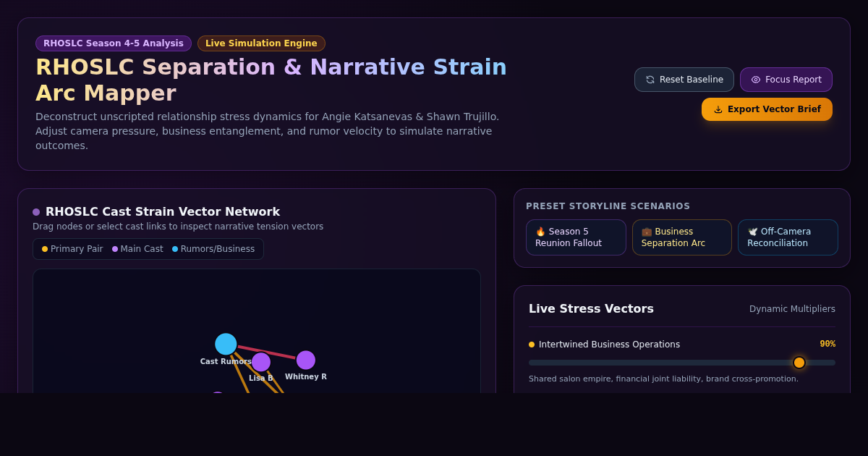
Task: Click the fire emoji on the Season 5 preset
Action: tap(540, 232)
